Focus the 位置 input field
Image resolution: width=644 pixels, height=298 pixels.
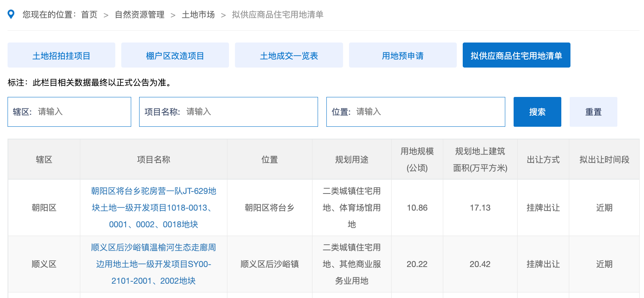coord(416,112)
